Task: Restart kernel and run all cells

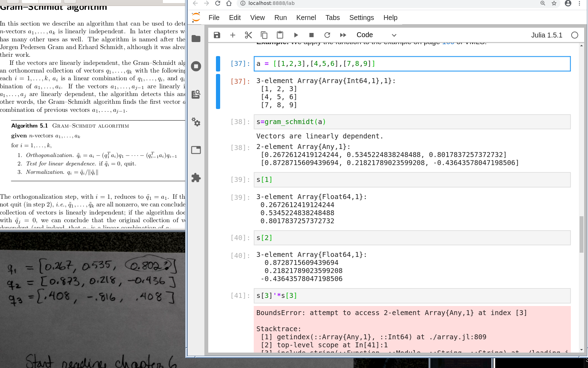Action: tap(343, 35)
